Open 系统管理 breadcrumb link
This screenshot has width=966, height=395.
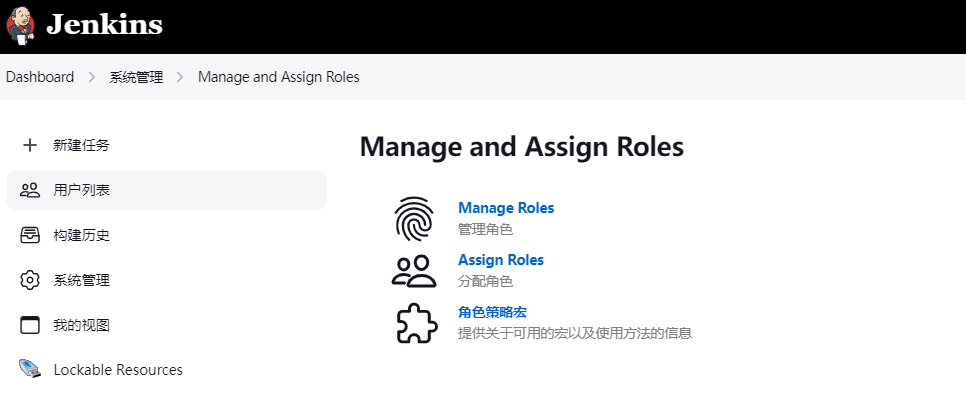coord(136,77)
